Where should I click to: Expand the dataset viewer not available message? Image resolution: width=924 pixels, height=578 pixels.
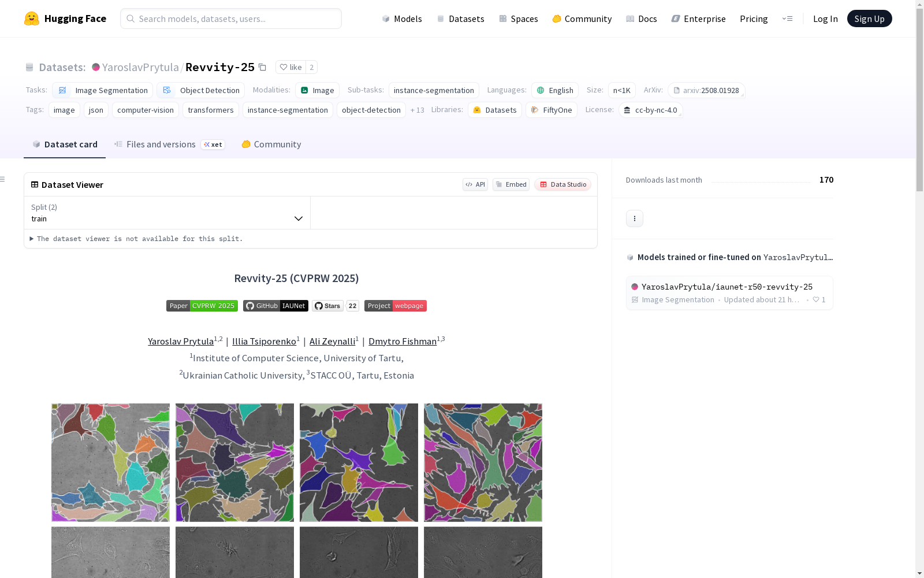136,239
